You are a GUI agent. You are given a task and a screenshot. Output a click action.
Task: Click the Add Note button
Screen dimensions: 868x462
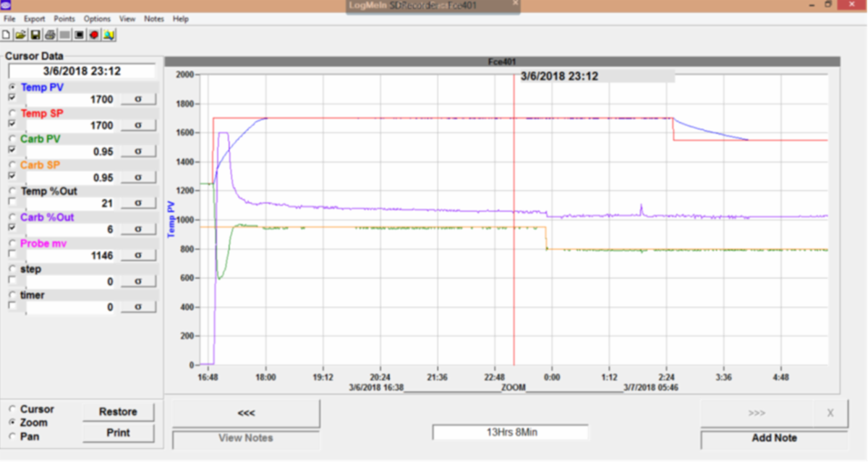(774, 438)
